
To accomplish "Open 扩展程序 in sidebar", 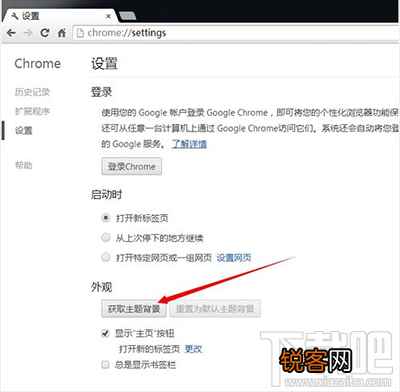I will click(32, 111).
